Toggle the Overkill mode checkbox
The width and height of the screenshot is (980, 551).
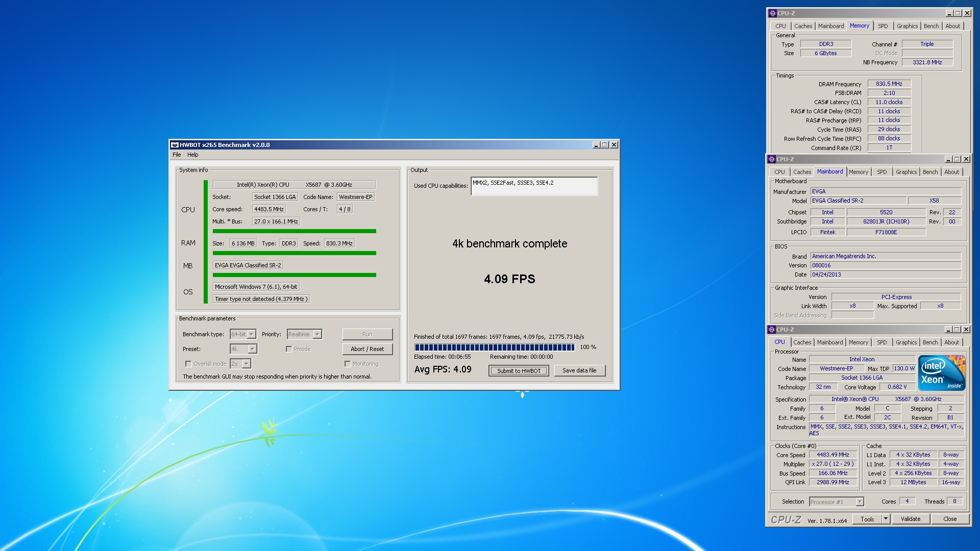188,364
